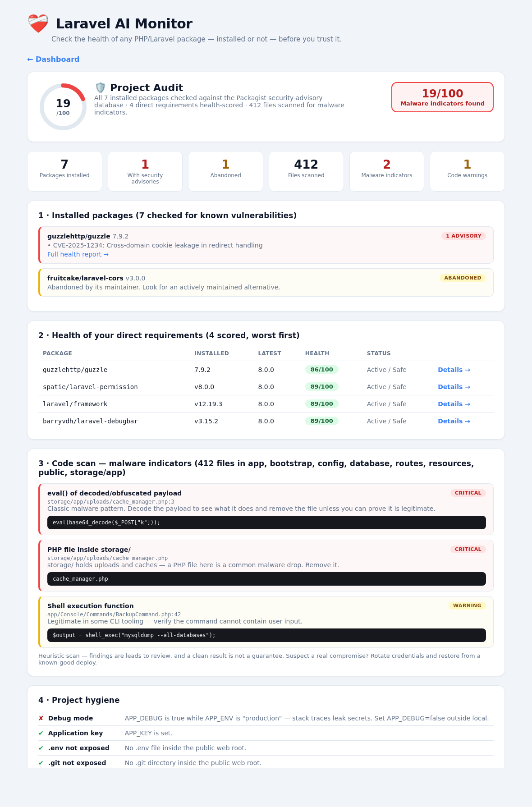Click the red cross icon beside Debug mode
Screen dimensions: 532x807
pyautogui.click(x=41, y=718)
